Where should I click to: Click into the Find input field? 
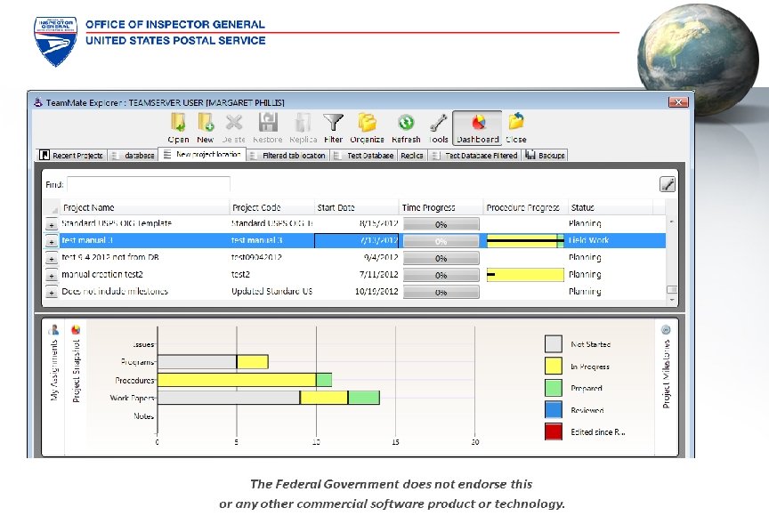(149, 184)
